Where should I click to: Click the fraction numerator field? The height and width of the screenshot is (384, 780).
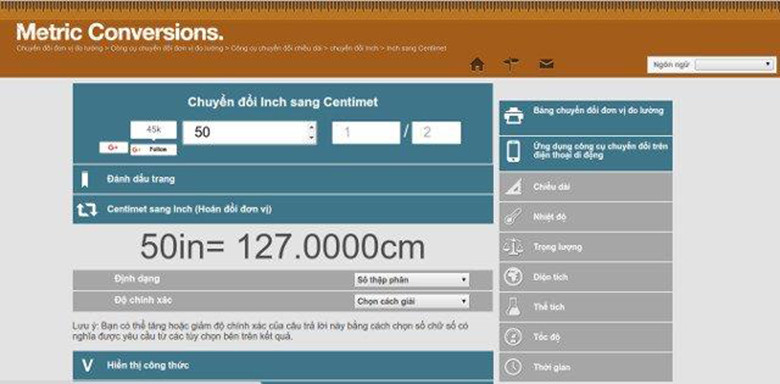click(366, 133)
